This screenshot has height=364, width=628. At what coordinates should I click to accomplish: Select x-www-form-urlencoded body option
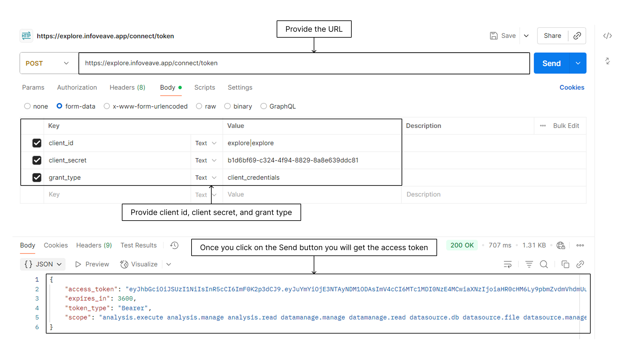pyautogui.click(x=107, y=106)
